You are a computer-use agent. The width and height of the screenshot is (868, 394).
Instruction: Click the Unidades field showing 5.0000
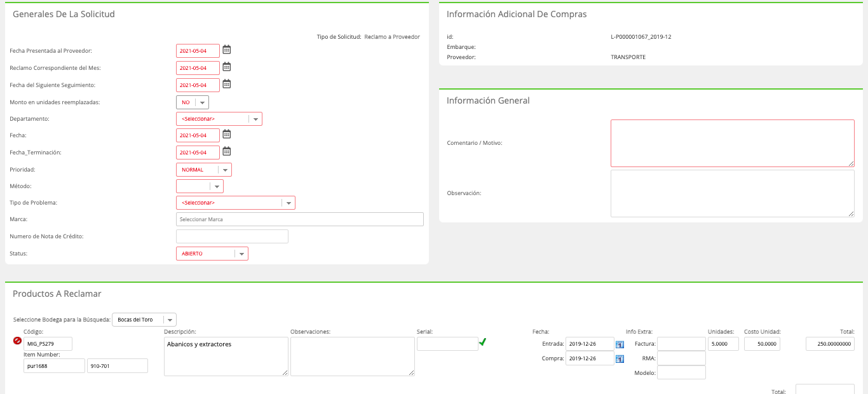(723, 344)
